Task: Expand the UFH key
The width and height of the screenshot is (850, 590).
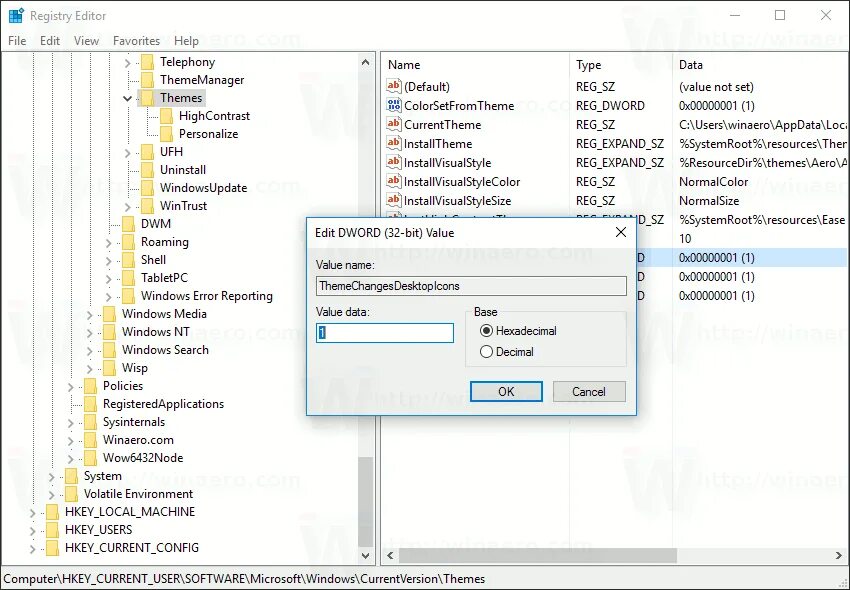Action: click(x=127, y=153)
